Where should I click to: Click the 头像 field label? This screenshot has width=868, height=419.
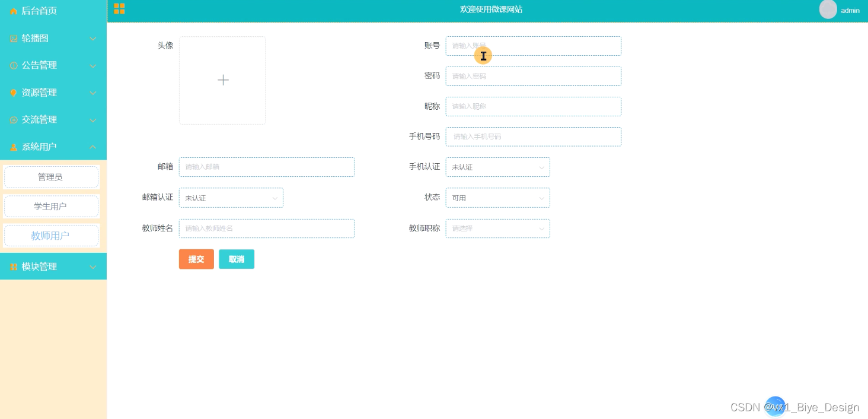165,45
